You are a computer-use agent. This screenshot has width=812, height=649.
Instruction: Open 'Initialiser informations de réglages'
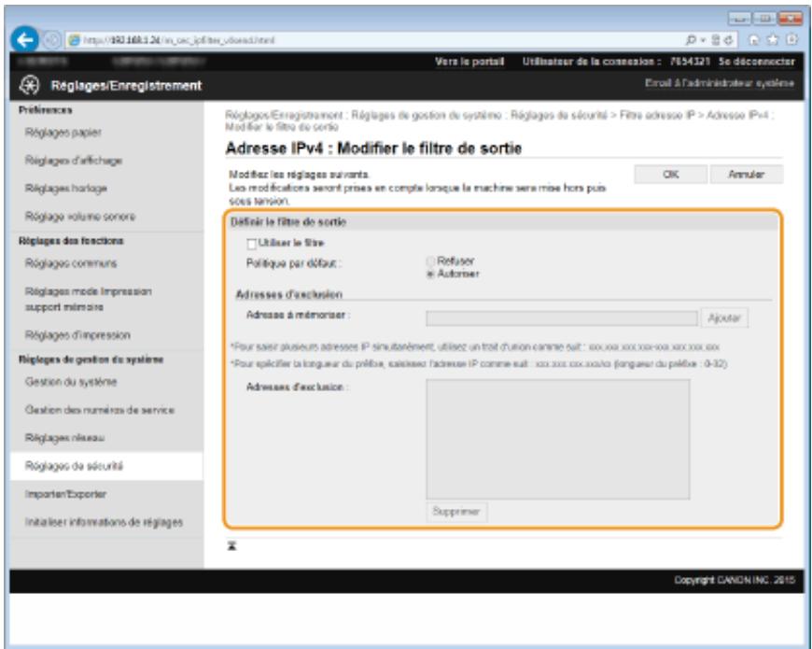tap(105, 522)
